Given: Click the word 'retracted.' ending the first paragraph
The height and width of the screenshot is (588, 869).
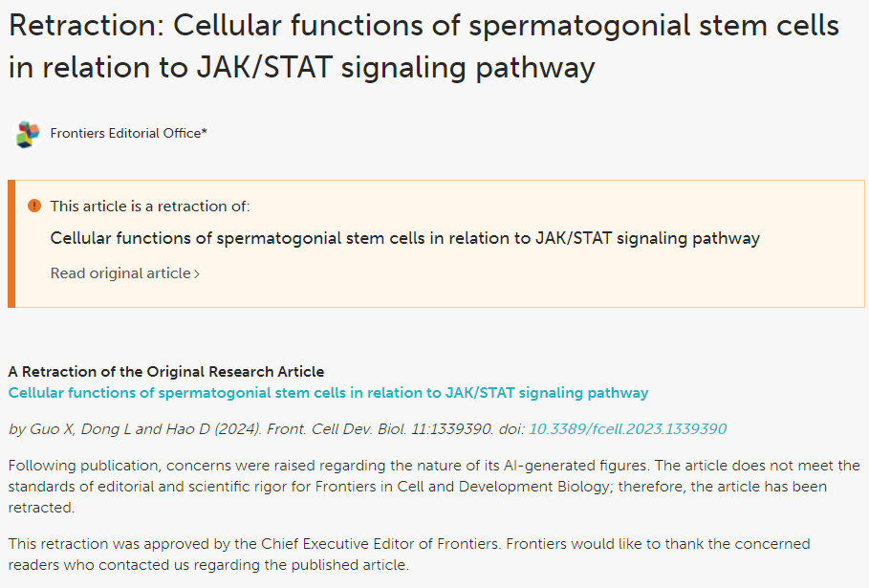Looking at the screenshot, I should (41, 508).
